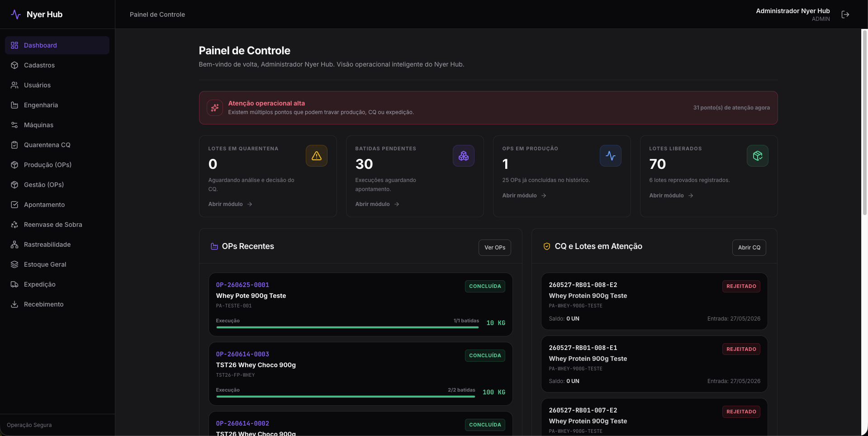
Task: Click REJEITADO badge on lot 008-E2
Action: tap(741, 286)
